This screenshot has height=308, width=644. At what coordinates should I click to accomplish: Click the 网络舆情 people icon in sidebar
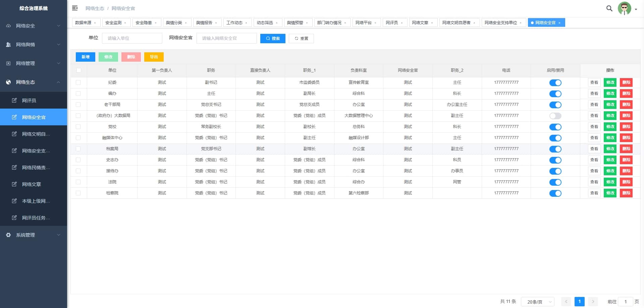pyautogui.click(x=8, y=45)
